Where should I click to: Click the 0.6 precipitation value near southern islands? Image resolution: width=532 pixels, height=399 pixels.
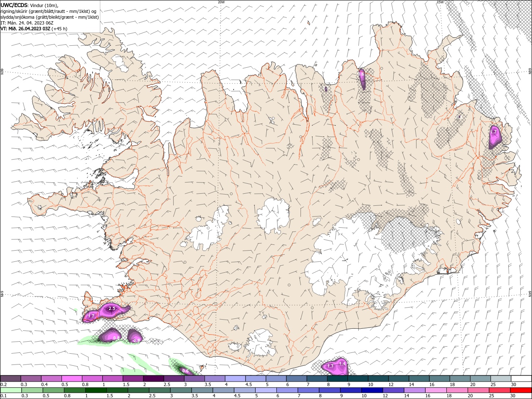186,371
